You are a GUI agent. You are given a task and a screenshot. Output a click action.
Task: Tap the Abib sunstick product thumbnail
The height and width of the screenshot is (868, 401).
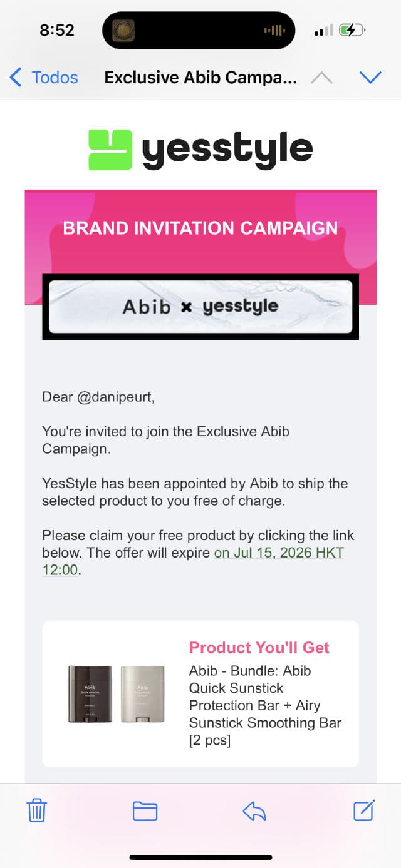pos(116,694)
